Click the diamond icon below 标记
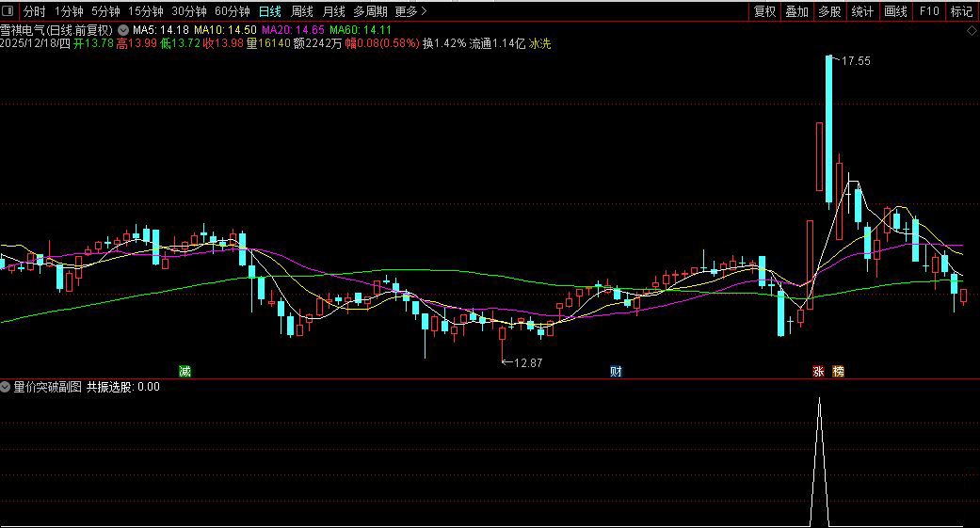The height and width of the screenshot is (528, 980). click(x=973, y=29)
